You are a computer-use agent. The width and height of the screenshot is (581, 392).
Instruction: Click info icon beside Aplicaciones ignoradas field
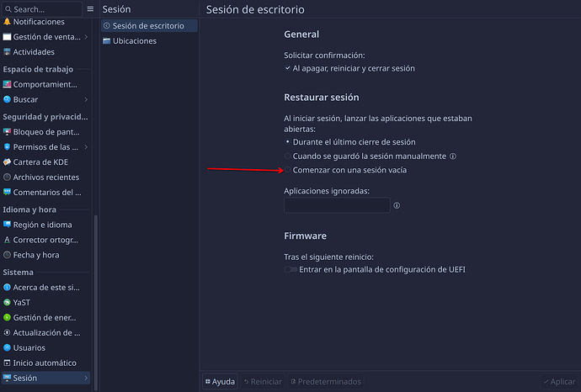(397, 205)
